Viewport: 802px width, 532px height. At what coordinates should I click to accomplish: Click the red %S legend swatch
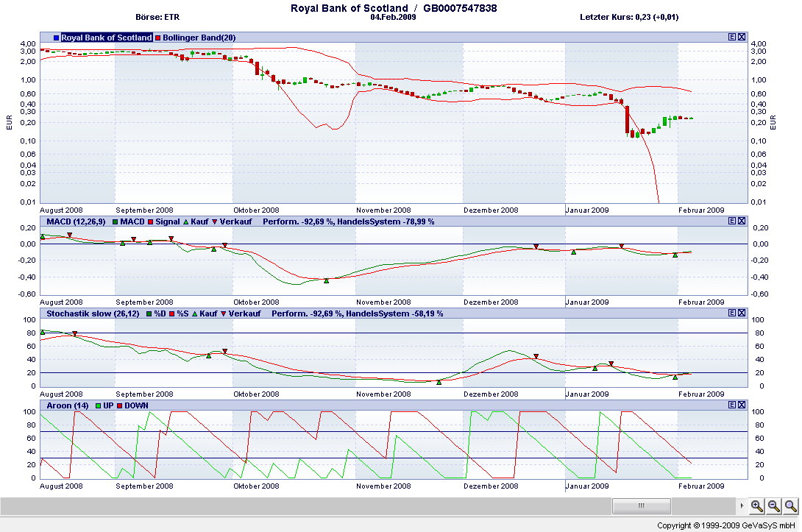pos(172,314)
